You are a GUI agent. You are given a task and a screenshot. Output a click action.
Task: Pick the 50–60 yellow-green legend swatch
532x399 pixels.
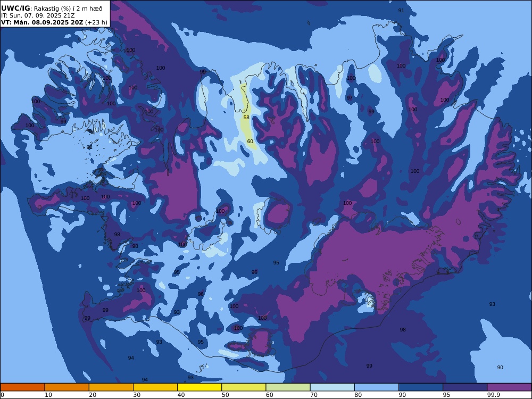click(244, 387)
